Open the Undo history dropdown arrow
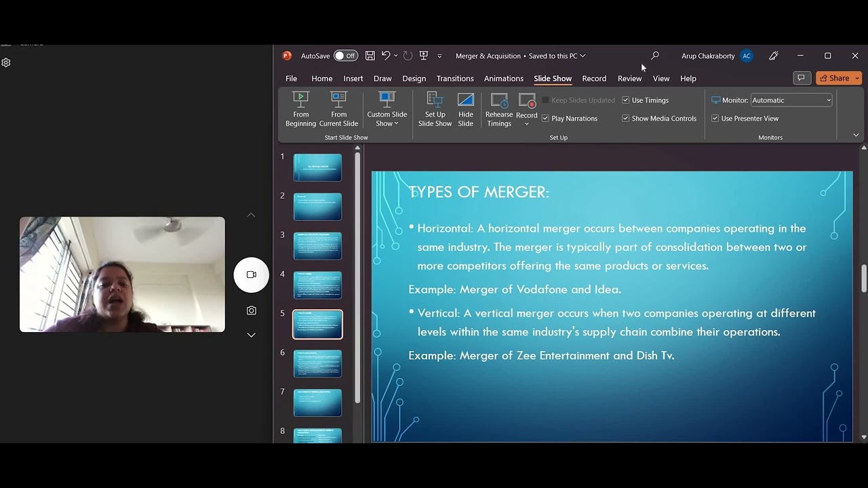The width and height of the screenshot is (868, 488). click(x=395, y=56)
